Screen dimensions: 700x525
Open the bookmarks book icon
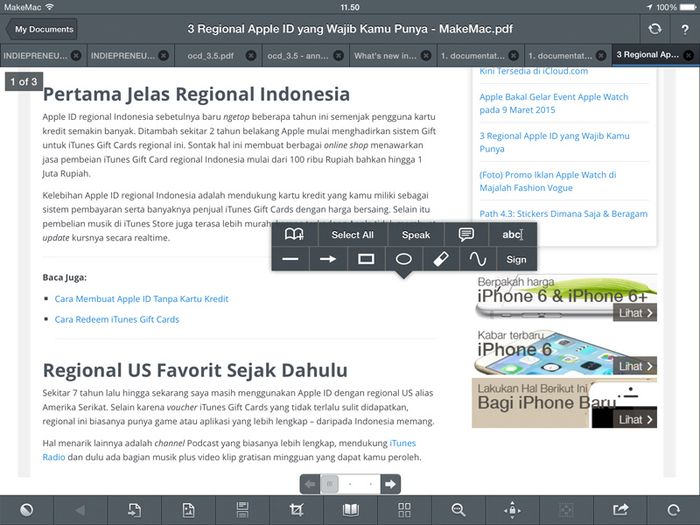click(x=350, y=510)
